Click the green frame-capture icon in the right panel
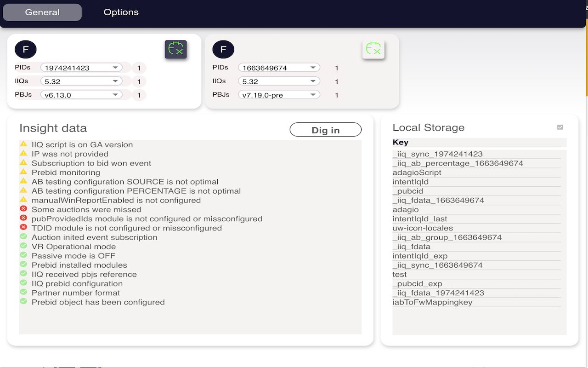The image size is (588, 368). point(373,49)
